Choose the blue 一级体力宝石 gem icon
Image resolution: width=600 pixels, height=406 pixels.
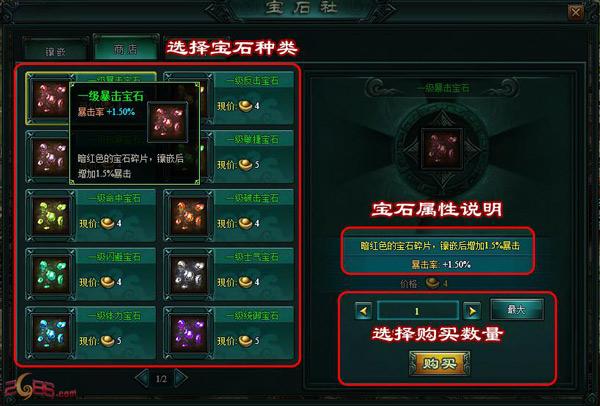pos(50,334)
